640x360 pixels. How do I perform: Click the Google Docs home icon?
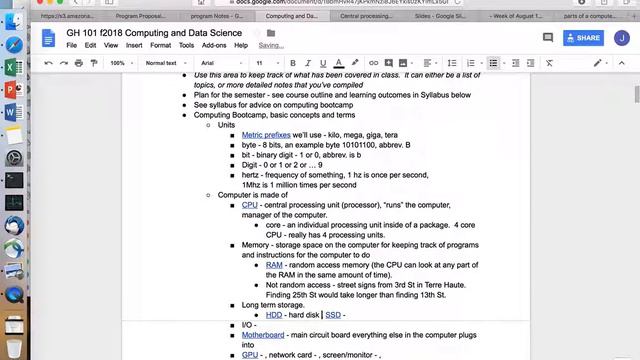point(48,38)
